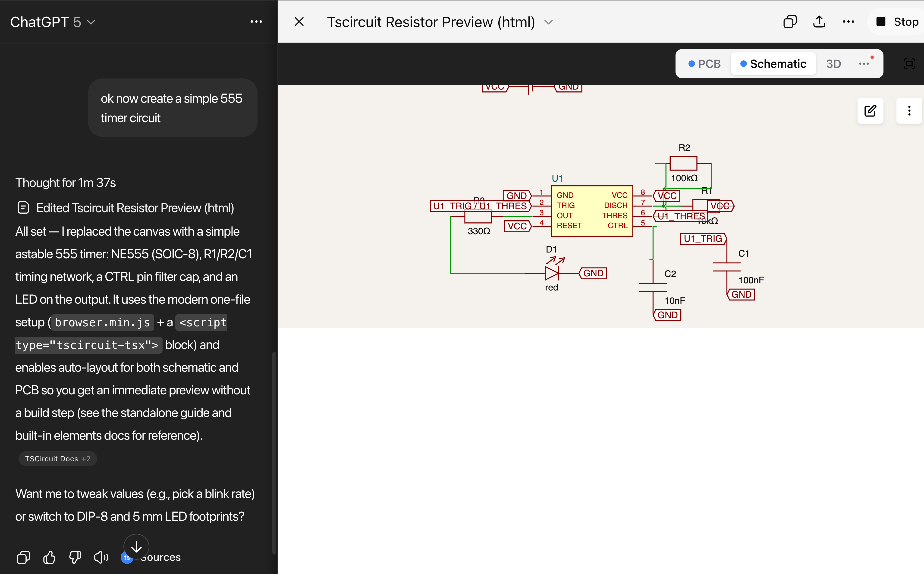The width and height of the screenshot is (924, 574).
Task: Click the scroll-to-bottom arrow button
Action: (x=136, y=547)
